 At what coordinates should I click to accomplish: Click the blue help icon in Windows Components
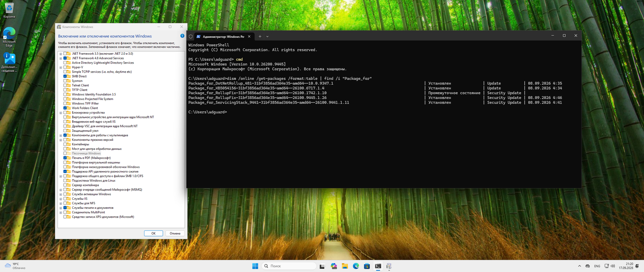182,36
